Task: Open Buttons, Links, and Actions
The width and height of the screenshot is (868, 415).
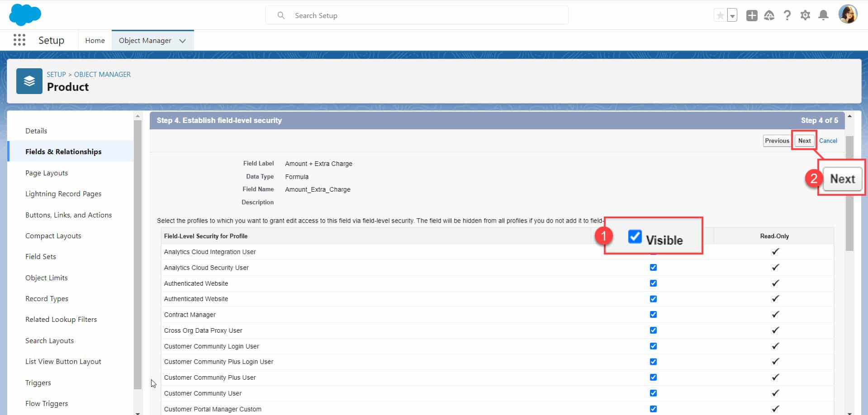Action: coord(68,215)
